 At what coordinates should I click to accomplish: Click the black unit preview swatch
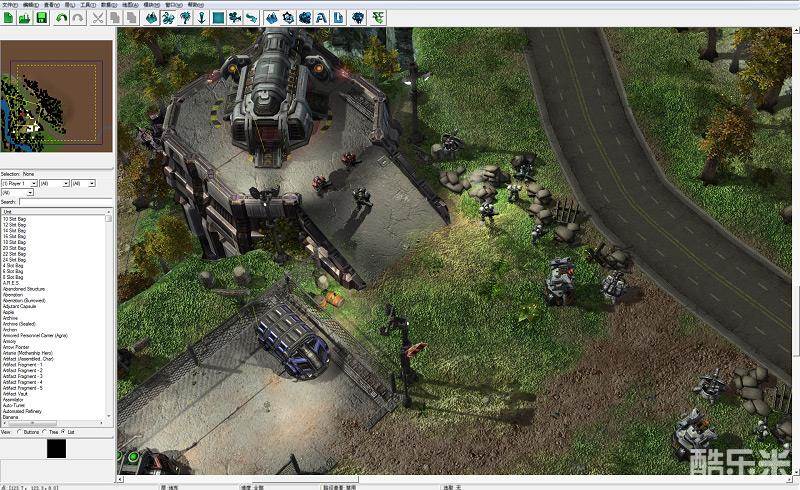[x=56, y=449]
